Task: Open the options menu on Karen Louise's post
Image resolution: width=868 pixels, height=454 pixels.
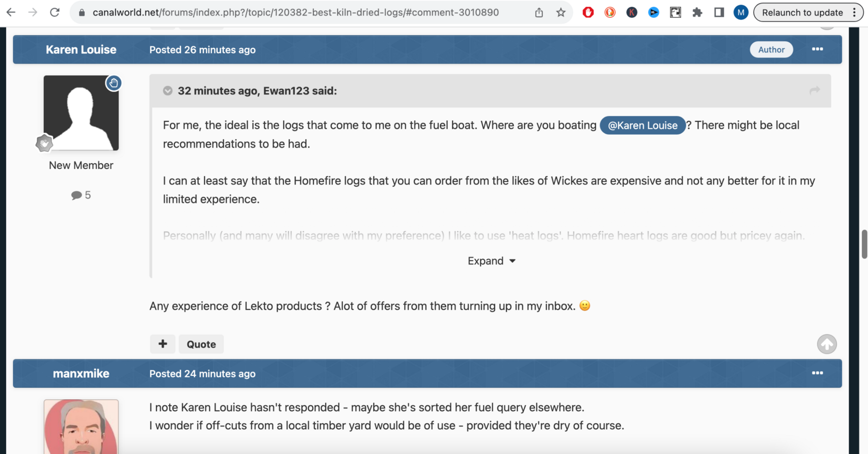Action: point(817,49)
